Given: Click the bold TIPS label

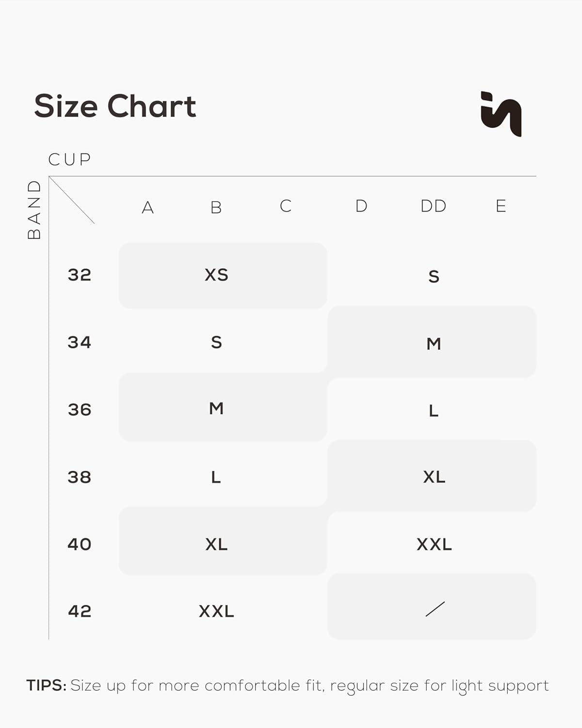Looking at the screenshot, I should pos(47,685).
